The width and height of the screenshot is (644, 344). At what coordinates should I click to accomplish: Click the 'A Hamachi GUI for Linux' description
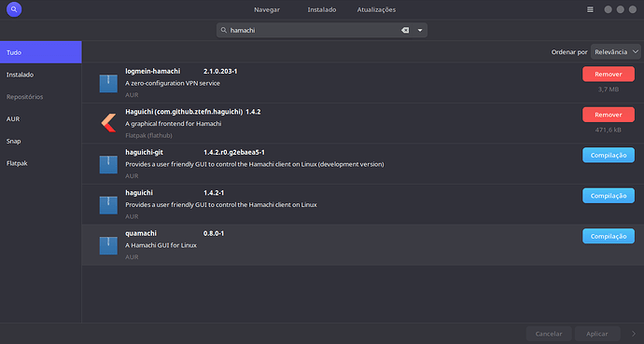pyautogui.click(x=161, y=245)
